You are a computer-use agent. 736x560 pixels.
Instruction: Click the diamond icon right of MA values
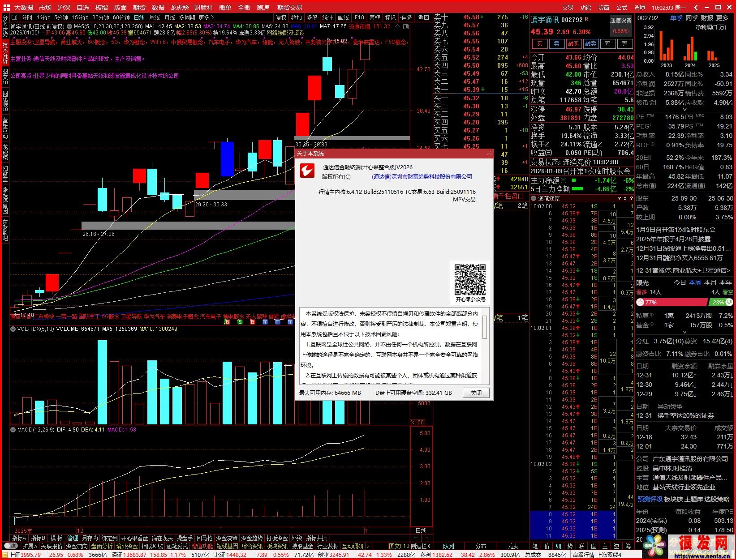click(x=406, y=26)
